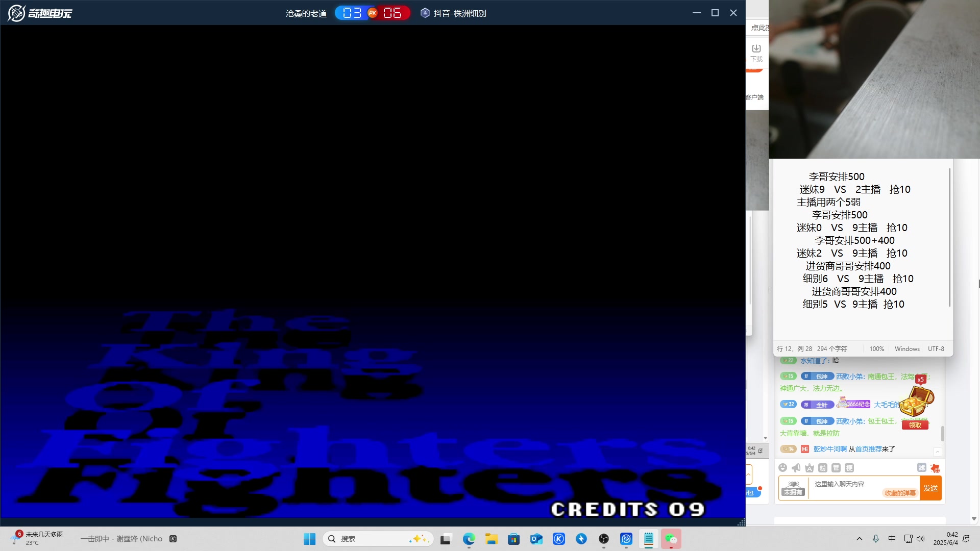Click the golden treasure chest icon
Image resolution: width=980 pixels, height=551 pixels.
pyautogui.click(x=916, y=400)
